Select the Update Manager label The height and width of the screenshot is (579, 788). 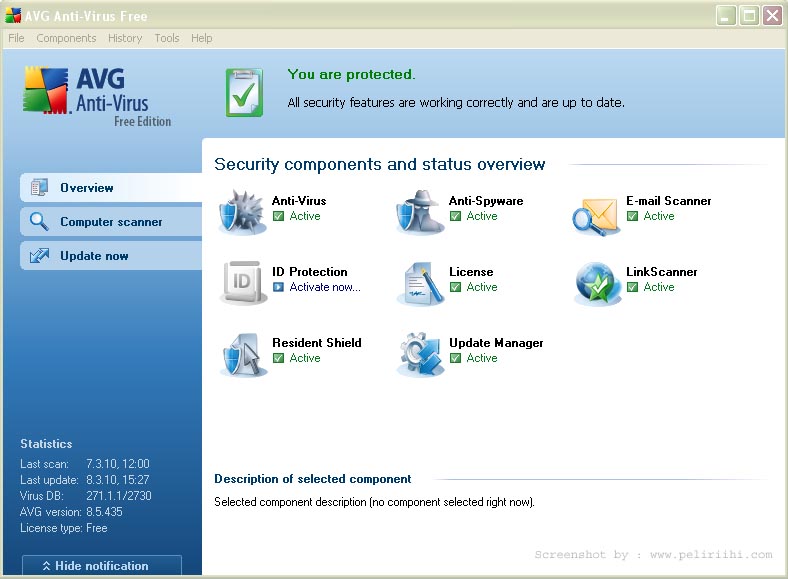tap(496, 343)
